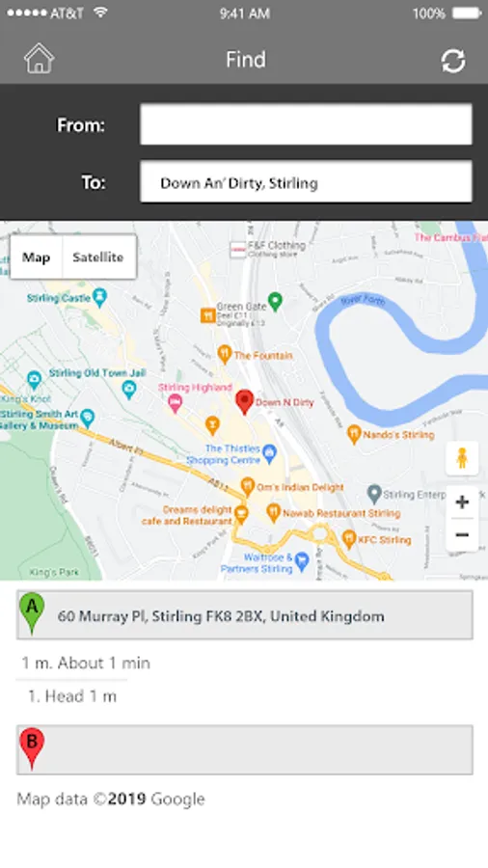Open Street View pegman icon
Viewport: 488px width, 868px height.
pos(462,458)
